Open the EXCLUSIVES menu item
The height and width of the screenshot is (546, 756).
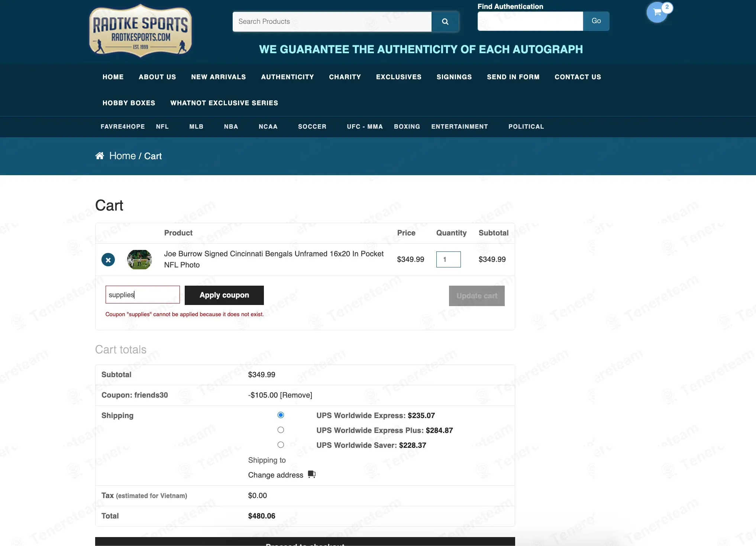[399, 77]
